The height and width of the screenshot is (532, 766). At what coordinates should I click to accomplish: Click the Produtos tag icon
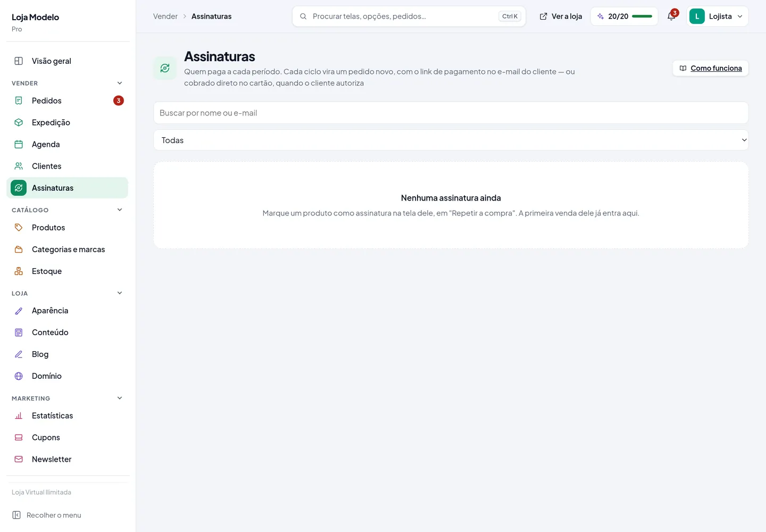(x=19, y=227)
